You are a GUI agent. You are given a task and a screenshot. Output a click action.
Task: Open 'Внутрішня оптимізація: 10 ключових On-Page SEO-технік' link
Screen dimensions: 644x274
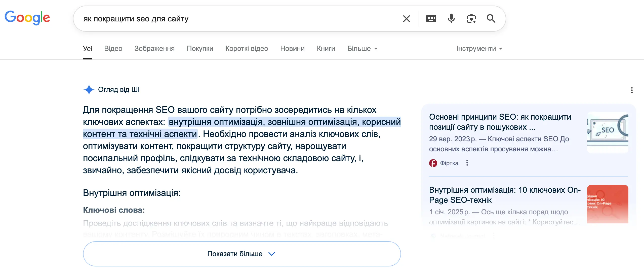pyautogui.click(x=505, y=195)
